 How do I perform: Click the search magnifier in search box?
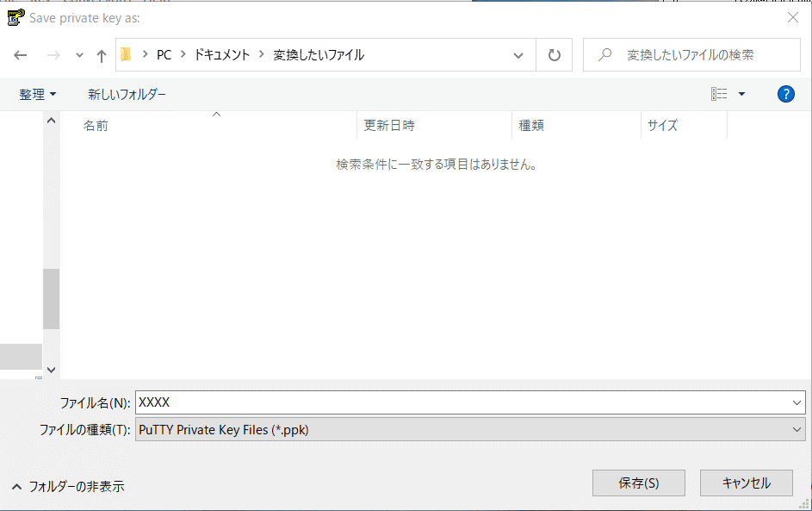coord(606,54)
